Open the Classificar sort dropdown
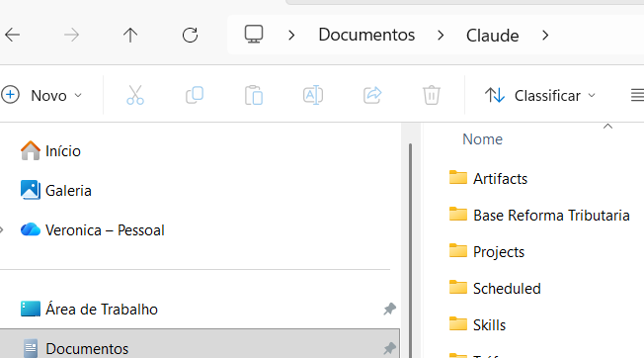The width and height of the screenshot is (644, 358). pos(540,95)
